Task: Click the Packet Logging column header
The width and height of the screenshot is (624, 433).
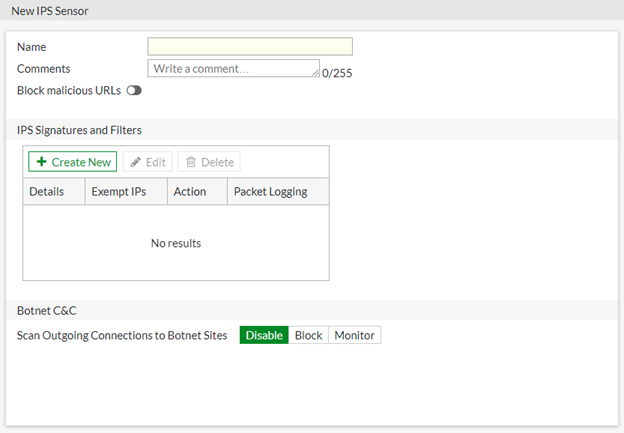Action: (270, 191)
